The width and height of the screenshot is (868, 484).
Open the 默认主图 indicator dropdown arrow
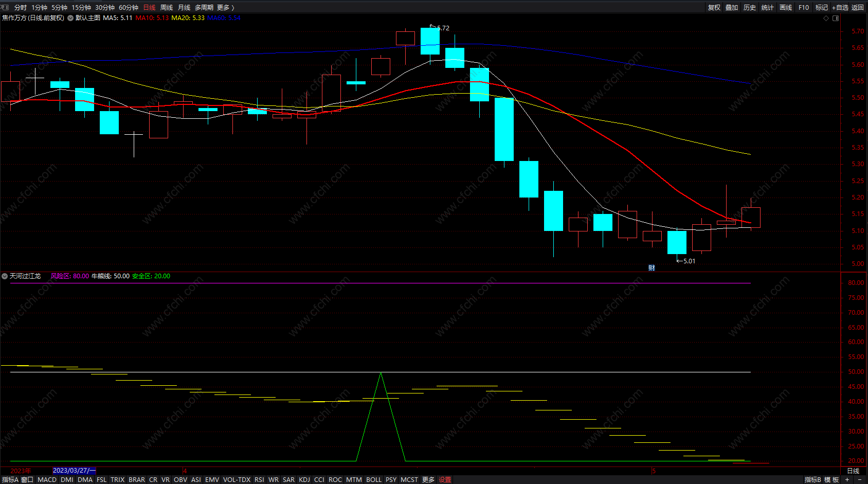point(70,18)
